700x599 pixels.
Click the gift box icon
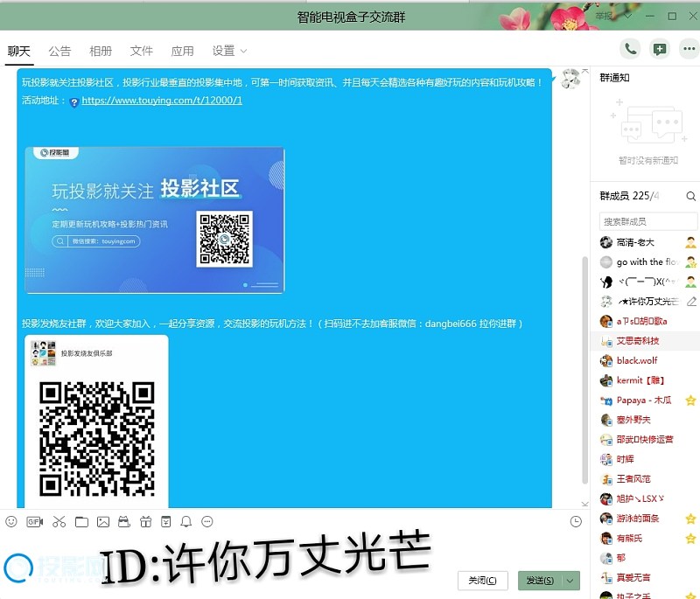(x=145, y=521)
